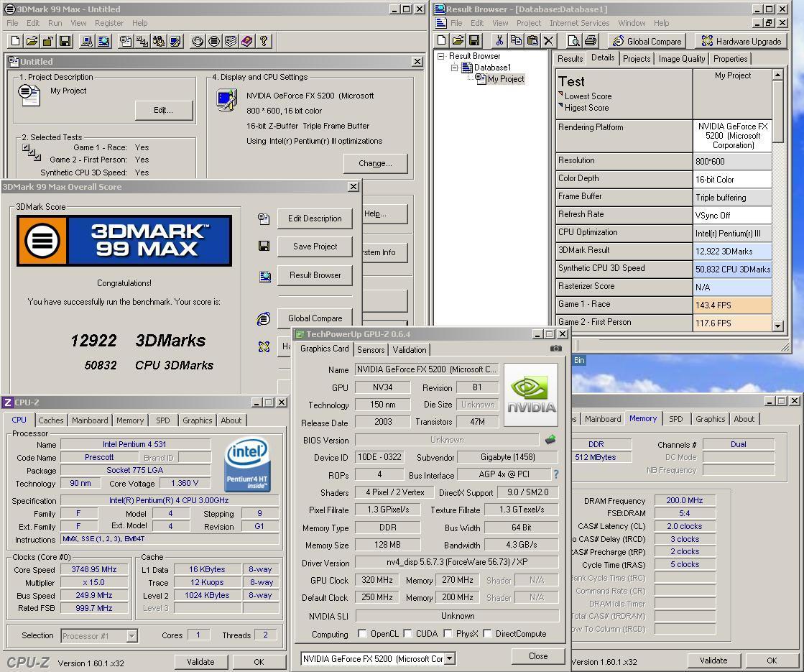Switch to Properties tab in Result Browser
The image size is (804, 672).
click(x=730, y=58)
